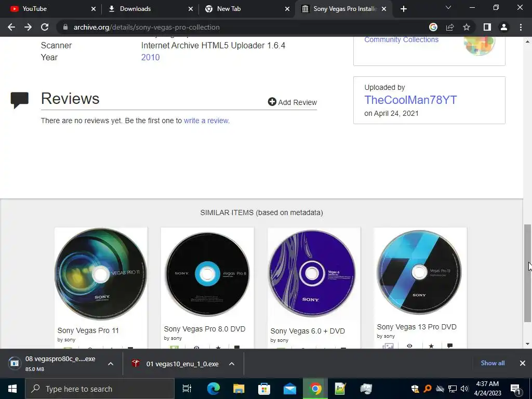Share this page with the share icon
Screen dimensions: 532x399
click(x=450, y=27)
